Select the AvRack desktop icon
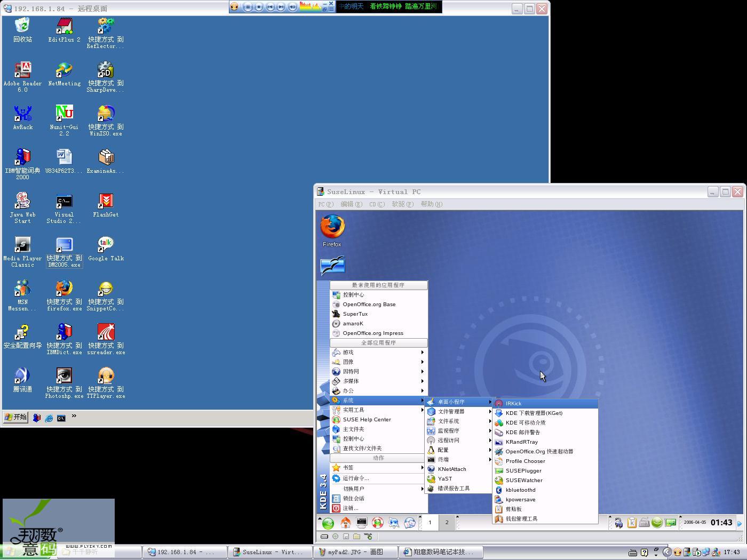This screenshot has height=560, width=747. click(22, 117)
